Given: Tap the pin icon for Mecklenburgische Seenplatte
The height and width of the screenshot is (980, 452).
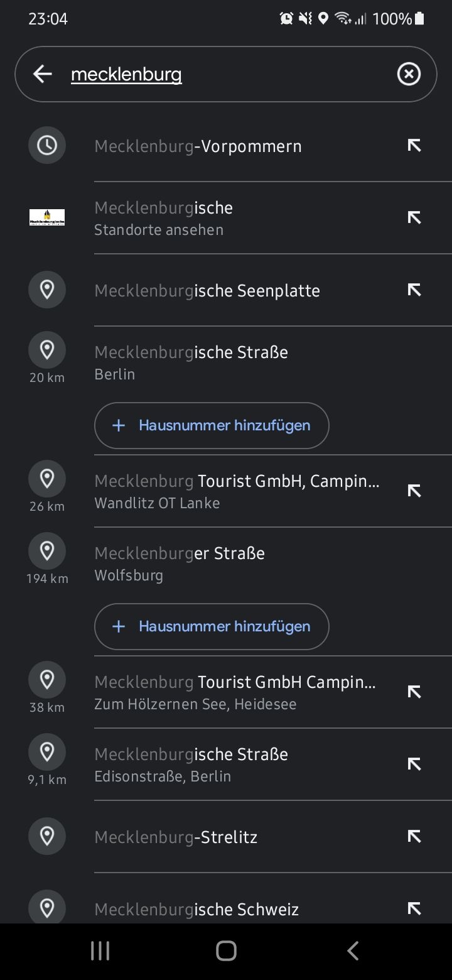Looking at the screenshot, I should [47, 290].
